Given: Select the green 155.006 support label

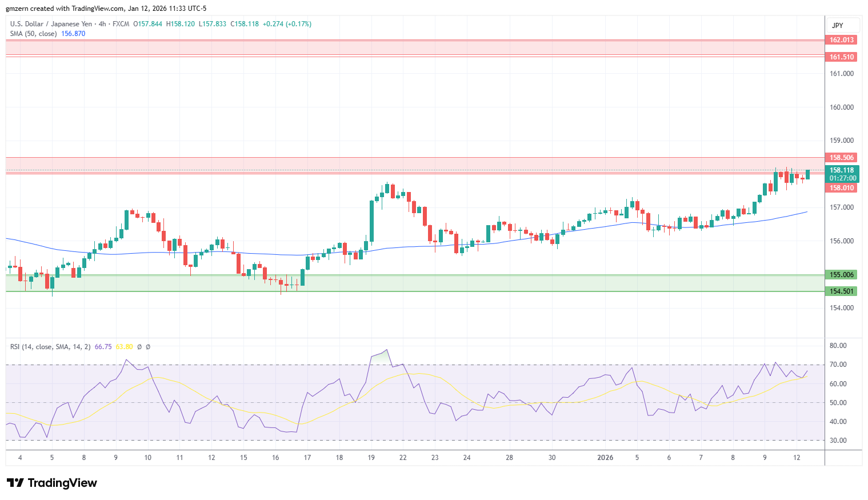Looking at the screenshot, I should pos(842,275).
